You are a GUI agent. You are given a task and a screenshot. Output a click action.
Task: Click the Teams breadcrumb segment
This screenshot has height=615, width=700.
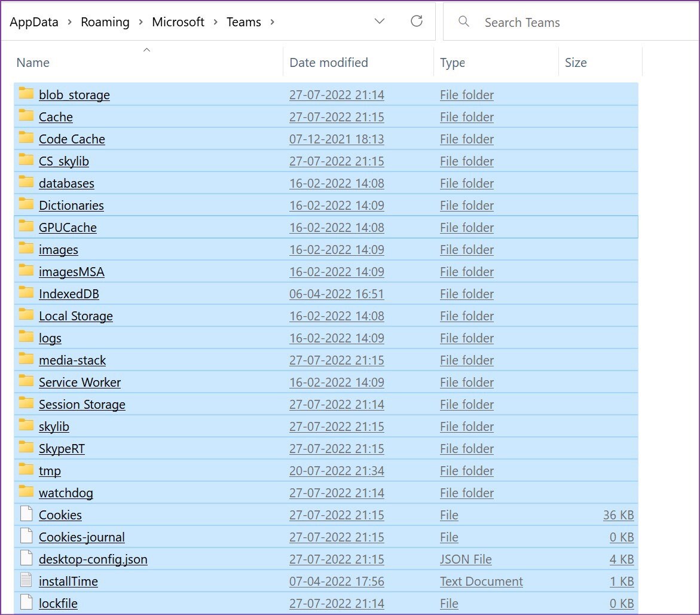(x=244, y=22)
